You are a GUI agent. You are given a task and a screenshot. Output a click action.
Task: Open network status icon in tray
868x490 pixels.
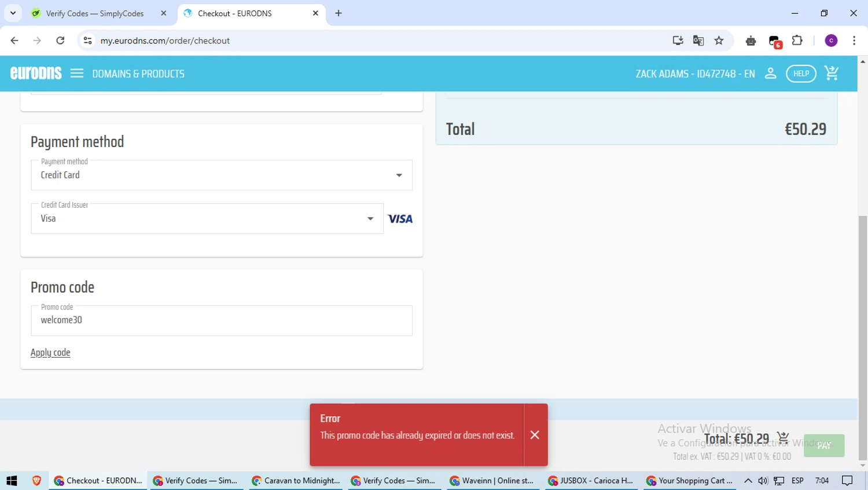(779, 481)
